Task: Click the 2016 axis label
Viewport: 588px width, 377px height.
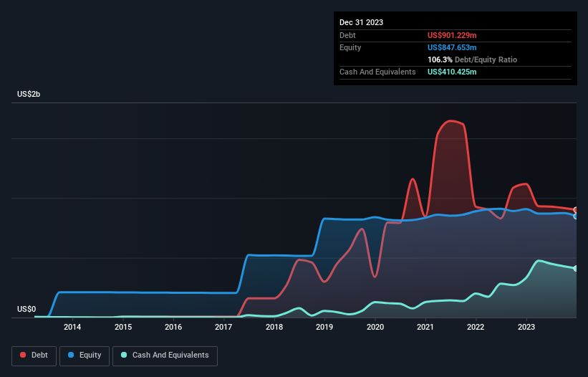Action: [173, 327]
